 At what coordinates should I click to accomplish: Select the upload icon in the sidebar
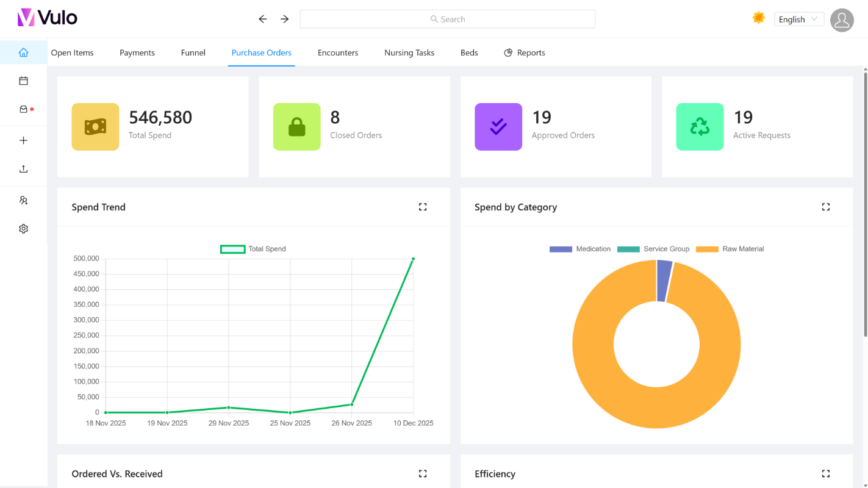tap(23, 168)
